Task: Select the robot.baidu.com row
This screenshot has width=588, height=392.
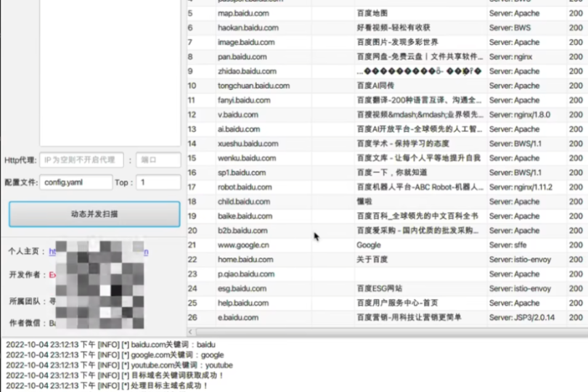Action: [x=388, y=187]
